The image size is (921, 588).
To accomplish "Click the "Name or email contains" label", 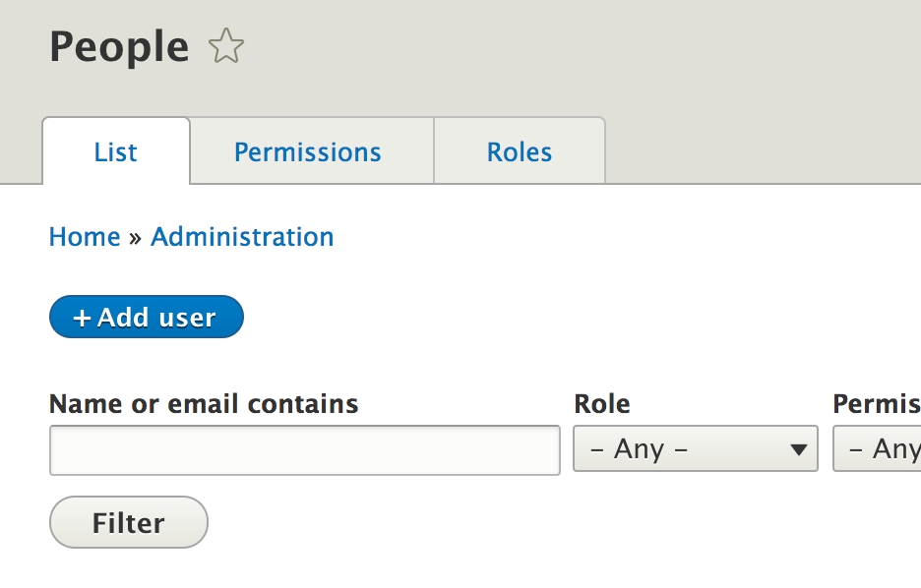I will pyautogui.click(x=204, y=404).
